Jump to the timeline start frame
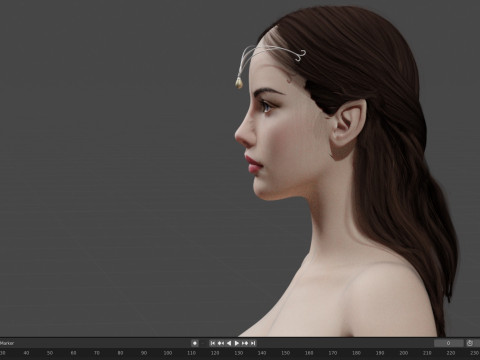Image resolution: width=480 pixels, height=360 pixels. click(x=213, y=343)
